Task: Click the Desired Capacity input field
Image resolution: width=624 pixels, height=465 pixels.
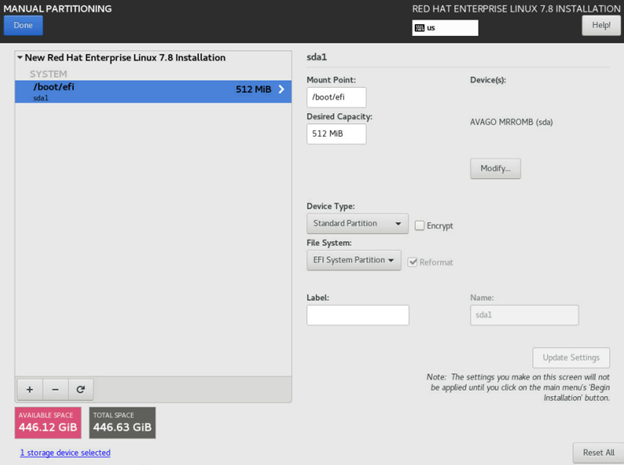Action: 336,133
